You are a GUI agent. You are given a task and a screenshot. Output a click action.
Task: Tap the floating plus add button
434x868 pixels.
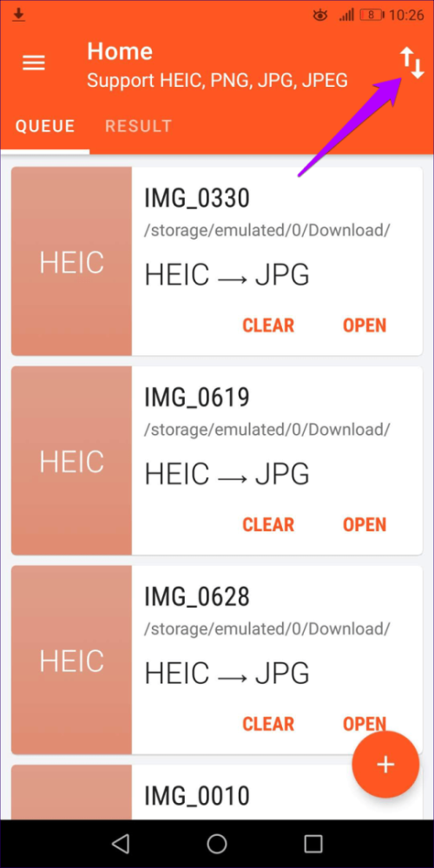point(385,765)
